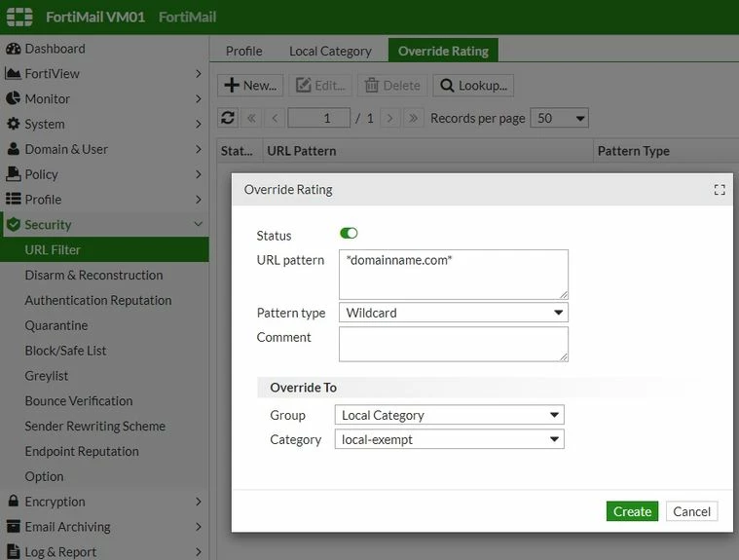The height and width of the screenshot is (560, 739).
Task: Open Group Local Category dropdown
Action: pyautogui.click(x=449, y=415)
